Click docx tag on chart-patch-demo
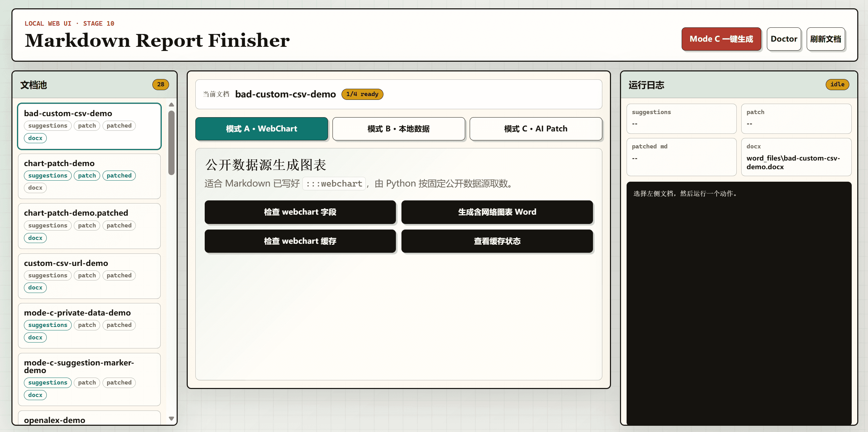This screenshot has height=432, width=868. click(x=35, y=188)
